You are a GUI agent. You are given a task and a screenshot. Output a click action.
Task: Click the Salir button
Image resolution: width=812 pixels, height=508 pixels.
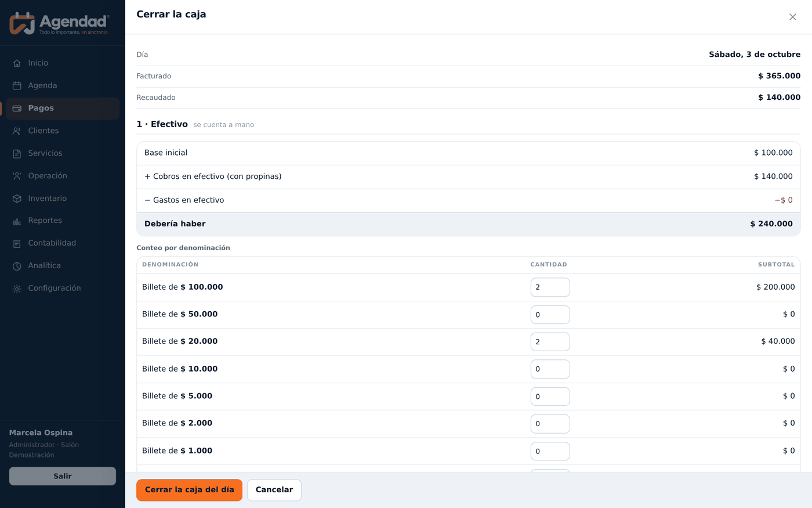[x=63, y=476]
